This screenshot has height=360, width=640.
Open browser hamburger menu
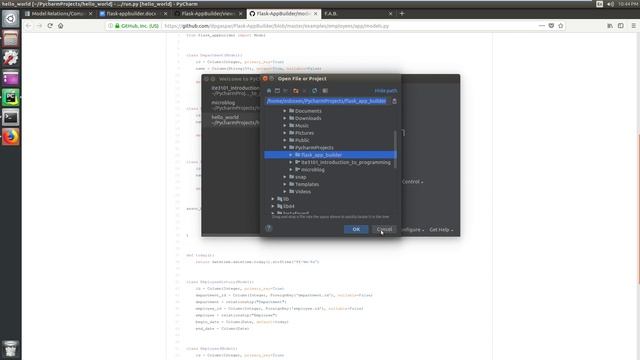633,26
